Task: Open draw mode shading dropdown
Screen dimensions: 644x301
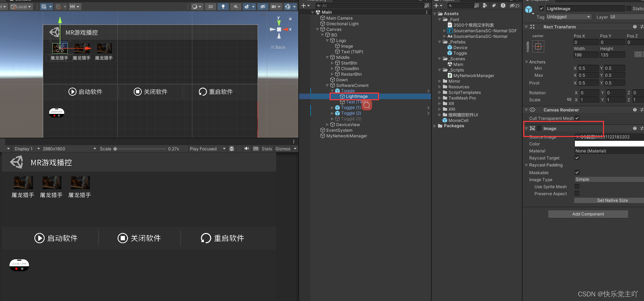Action: pos(197,7)
